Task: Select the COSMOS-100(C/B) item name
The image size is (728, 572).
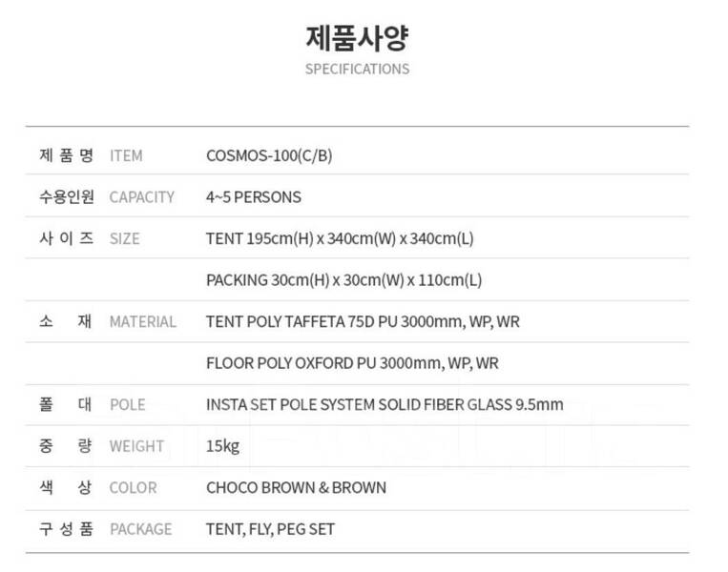Action: point(269,155)
